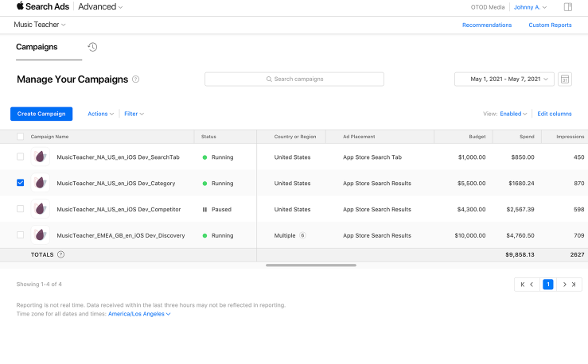Sort by Country or Region column header
Screen dimensions: 588x364
pos(294,137)
